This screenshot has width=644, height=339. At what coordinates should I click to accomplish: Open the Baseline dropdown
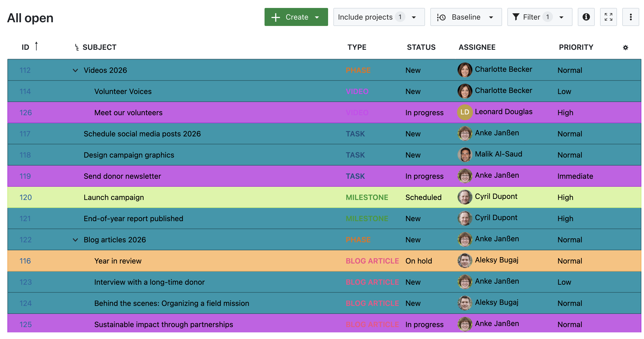[x=491, y=17]
